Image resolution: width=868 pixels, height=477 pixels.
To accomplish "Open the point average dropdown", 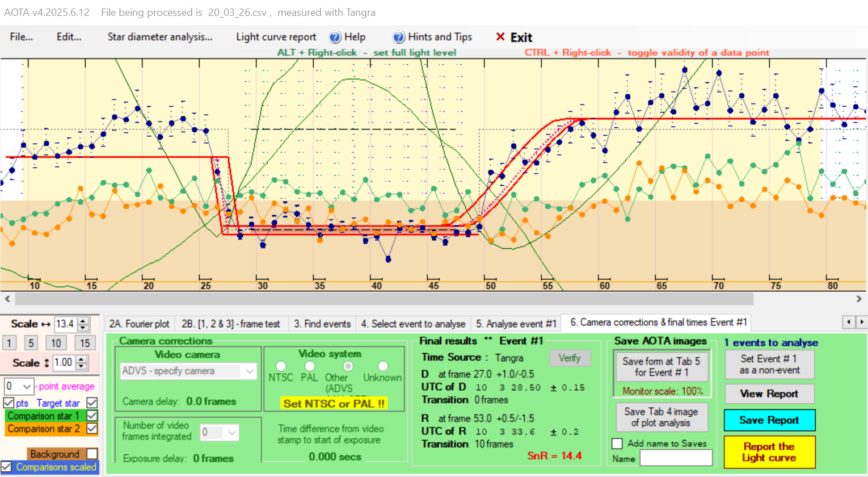I will (26, 387).
